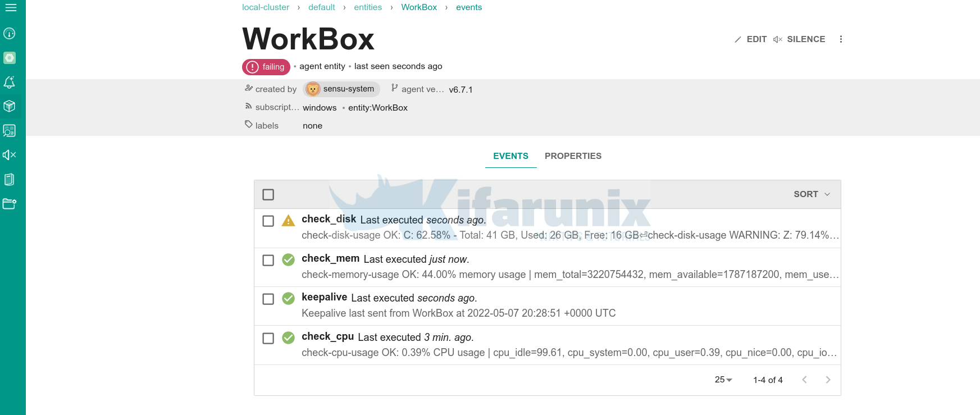Open the Services icon in the sidebar
The width and height of the screenshot is (980, 415).
click(10, 131)
